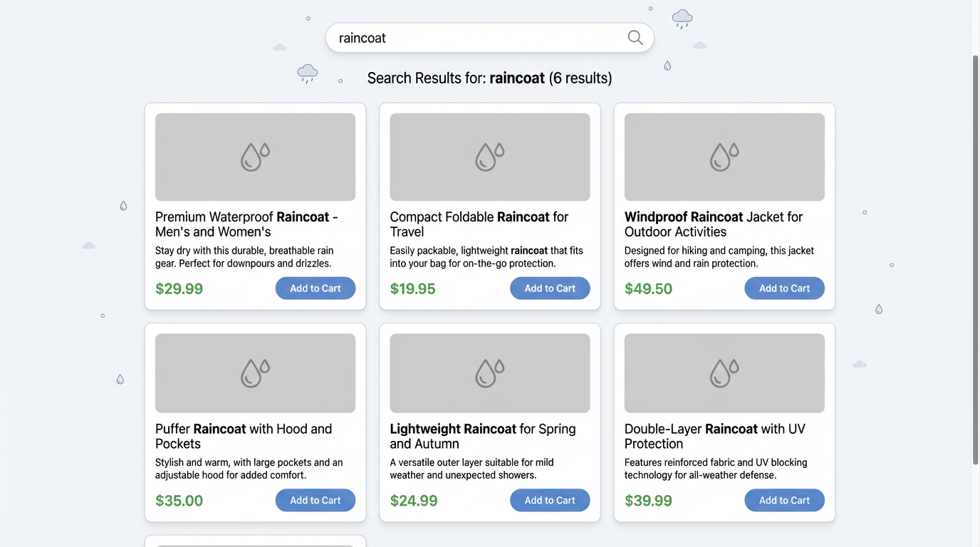This screenshot has width=980, height=547.
Task: Click the raindrop icon on Lightweight Raincoat image
Action: [x=489, y=372]
